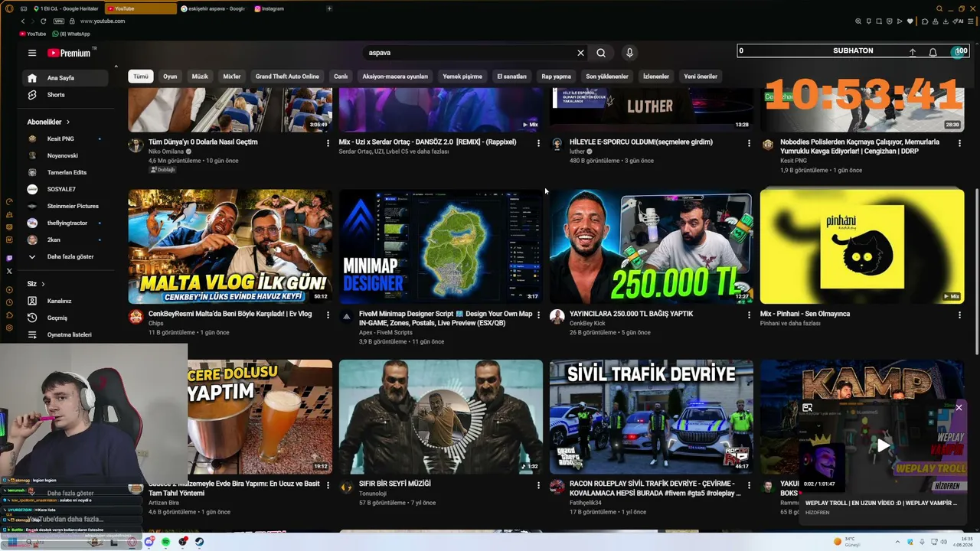This screenshot has width=980, height=551.
Task: Expand the Siz section
Action: click(36, 284)
